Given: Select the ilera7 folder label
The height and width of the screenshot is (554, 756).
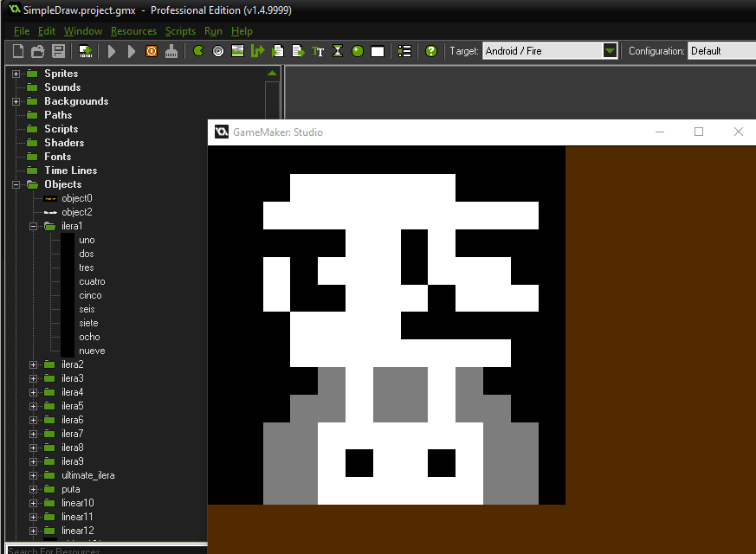Looking at the screenshot, I should [x=73, y=434].
